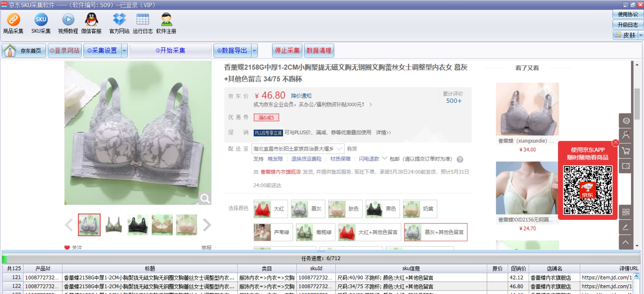Contact 微信客服 support

pyautogui.click(x=91, y=23)
